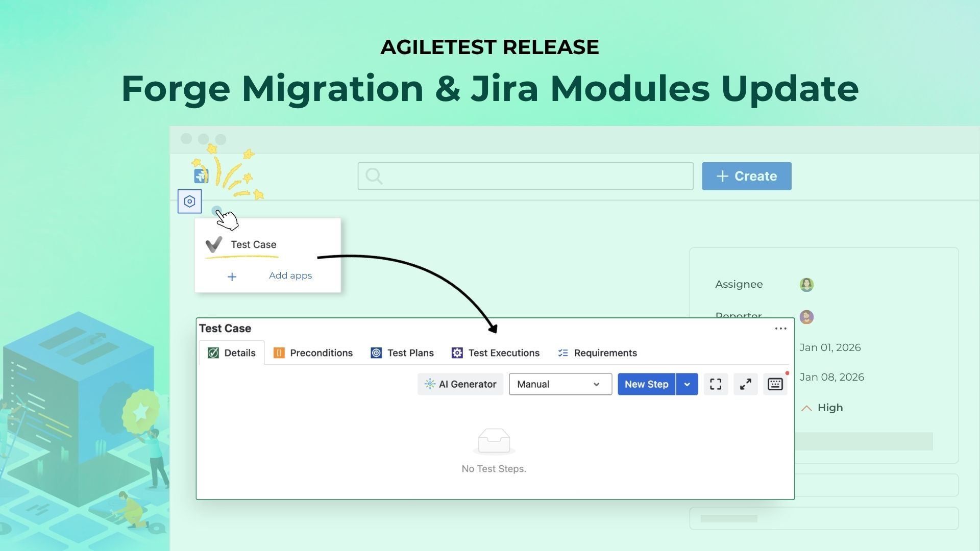Screen dimensions: 980x551
Task: Switch to the Requirements tab
Action: point(598,353)
